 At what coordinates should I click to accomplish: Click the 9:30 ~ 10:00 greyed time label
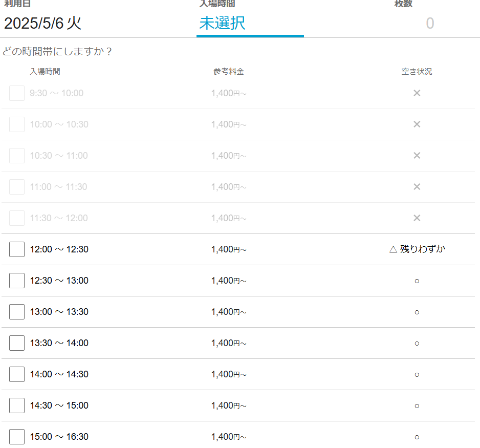[x=56, y=93]
